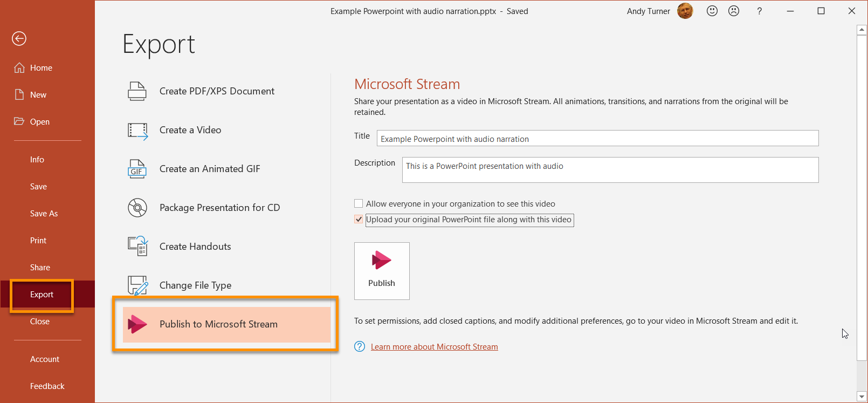Minimize the PowerPoint window
Viewport: 868px width, 403px height.
790,11
